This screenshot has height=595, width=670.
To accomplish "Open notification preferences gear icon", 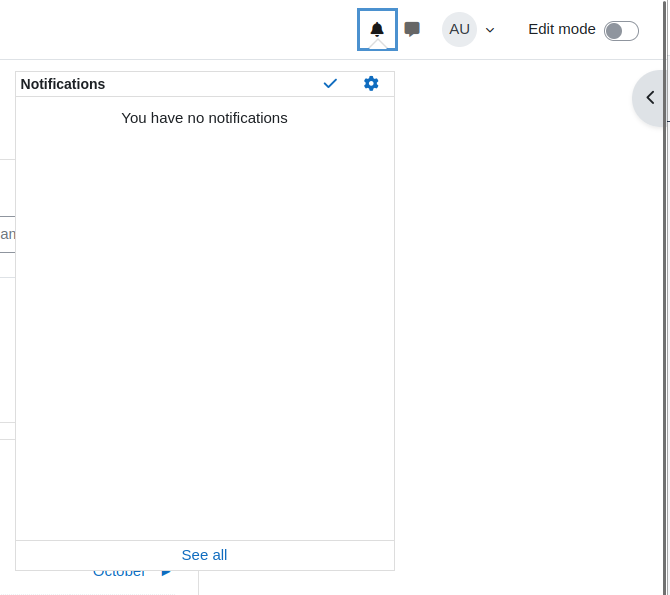I will pos(371,83).
